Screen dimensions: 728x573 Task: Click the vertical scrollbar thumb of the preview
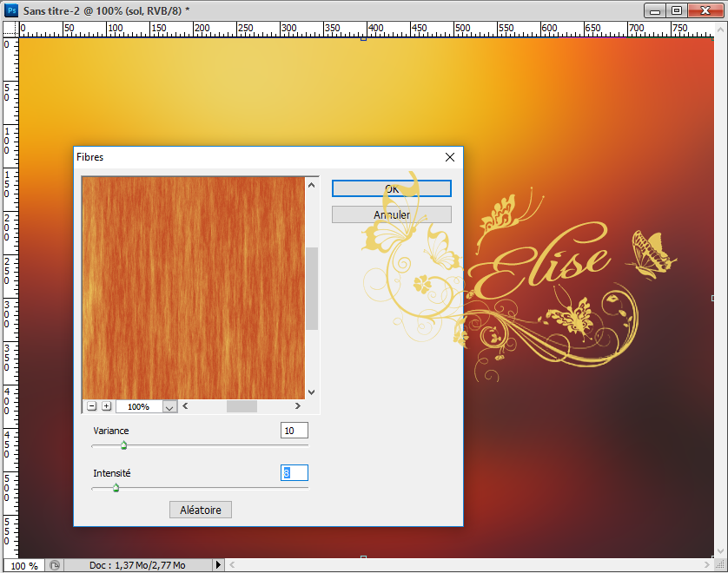pyautogui.click(x=311, y=288)
